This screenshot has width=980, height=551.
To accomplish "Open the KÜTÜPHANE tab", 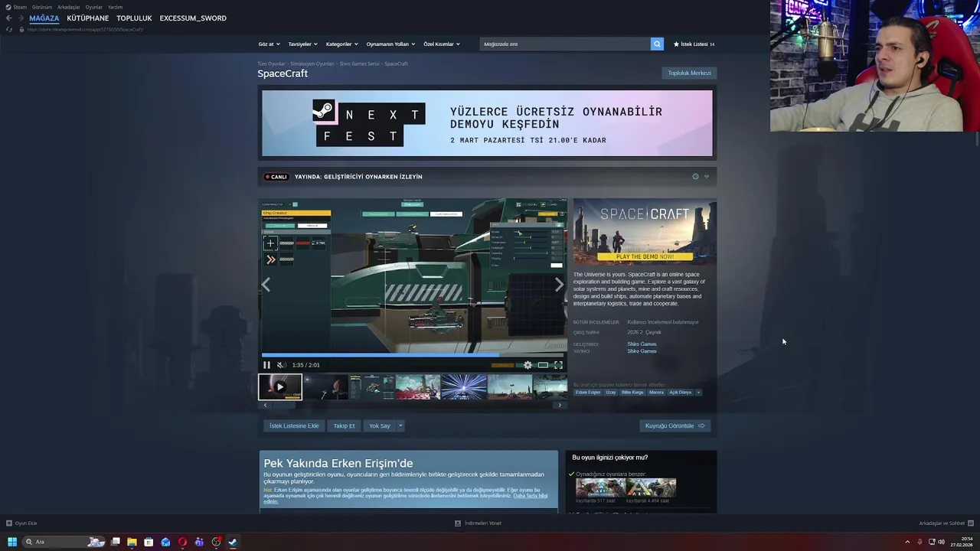I will 88,18.
